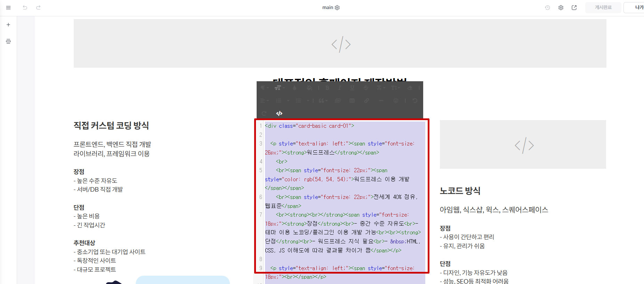Click the horizontal line icon
The image size is (644, 284).
381,101
